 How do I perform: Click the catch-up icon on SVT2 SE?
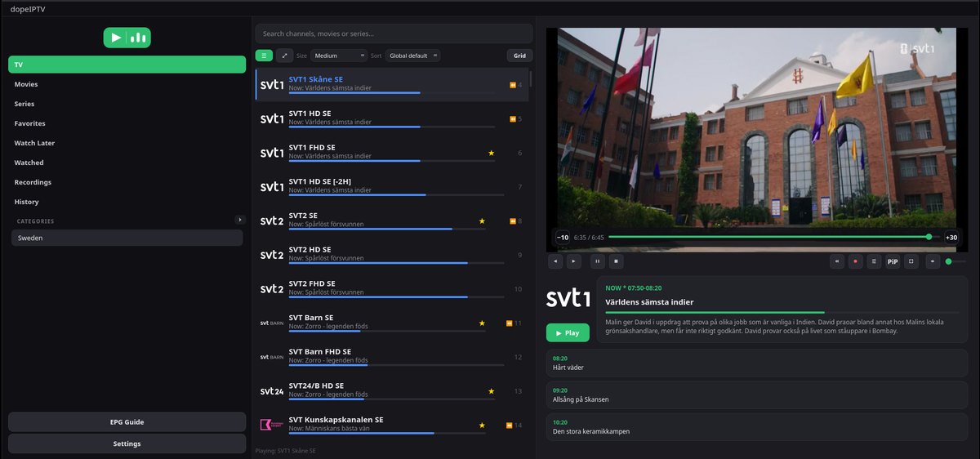coord(513,221)
